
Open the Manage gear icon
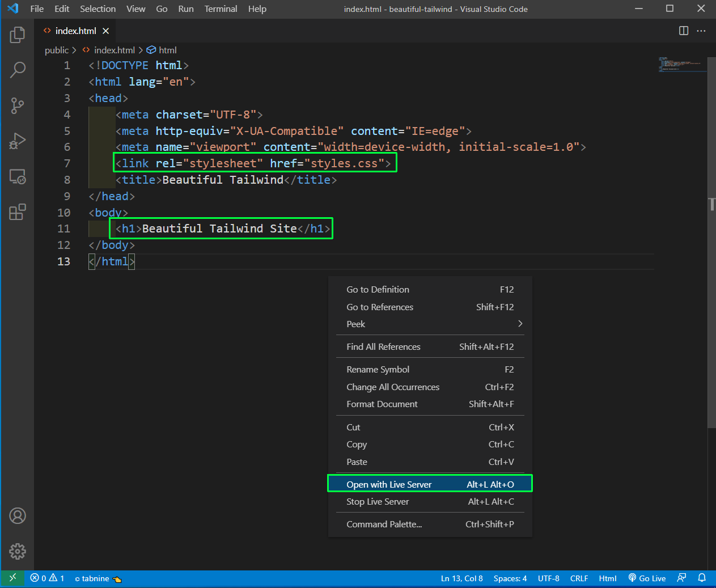(18, 551)
